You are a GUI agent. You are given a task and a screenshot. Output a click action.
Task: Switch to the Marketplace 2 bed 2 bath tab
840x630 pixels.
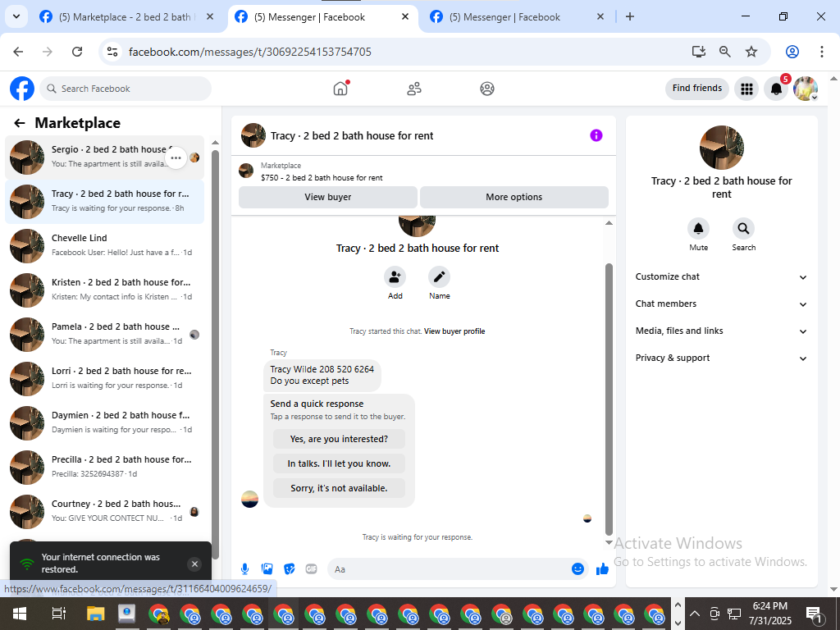[126, 17]
